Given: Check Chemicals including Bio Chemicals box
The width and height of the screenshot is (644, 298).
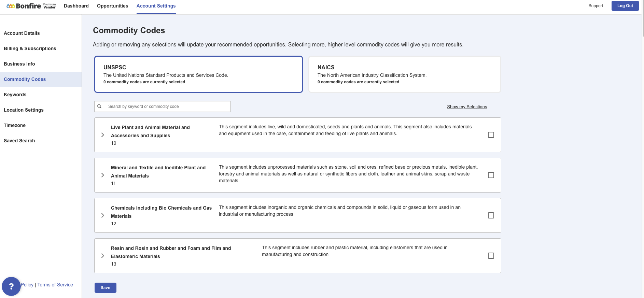Looking at the screenshot, I should [491, 215].
